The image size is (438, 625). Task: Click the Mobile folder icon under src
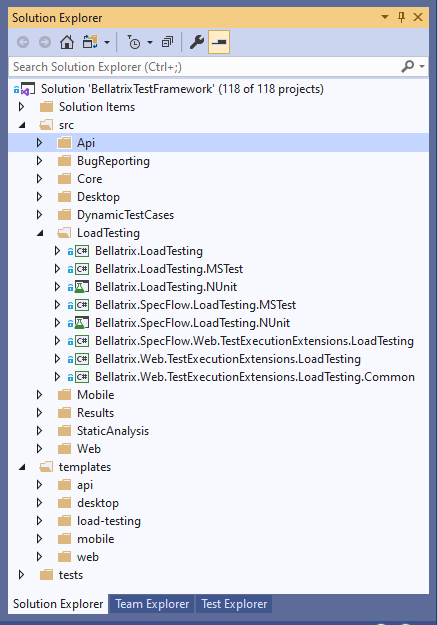pos(64,395)
